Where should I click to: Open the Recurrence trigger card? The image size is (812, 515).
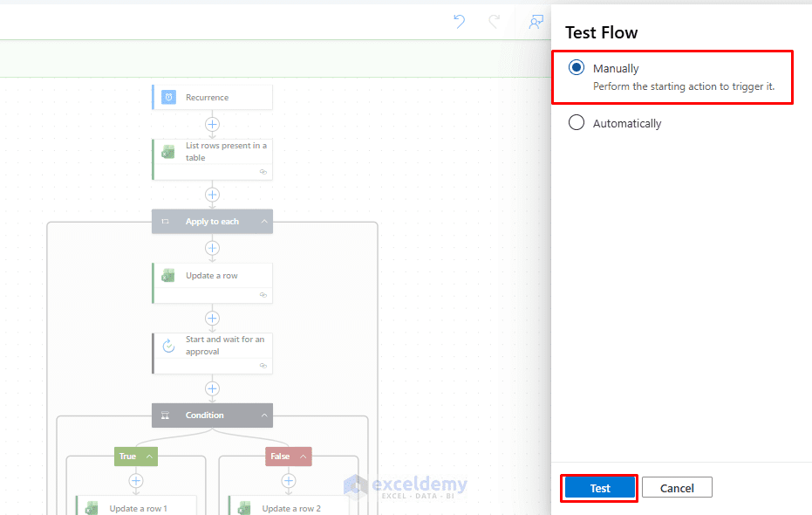click(x=212, y=98)
